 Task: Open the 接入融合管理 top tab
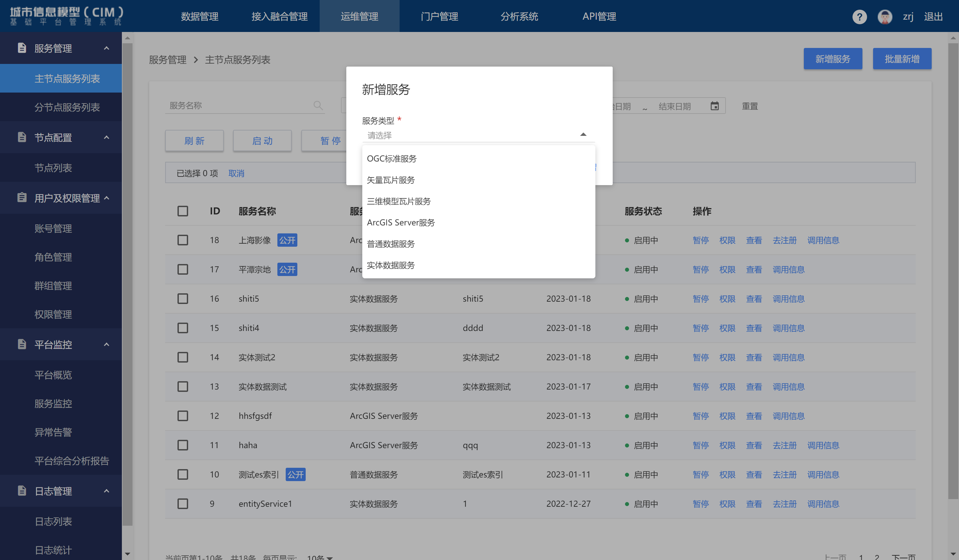point(280,16)
